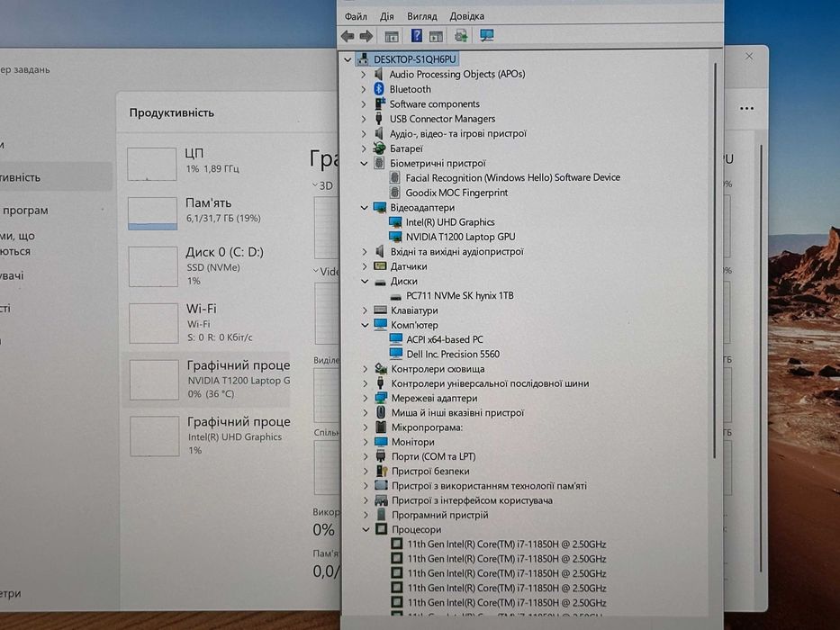840x630 pixels.
Task: Select Dell Inc. Precision 5560 entry
Action: click(x=453, y=354)
